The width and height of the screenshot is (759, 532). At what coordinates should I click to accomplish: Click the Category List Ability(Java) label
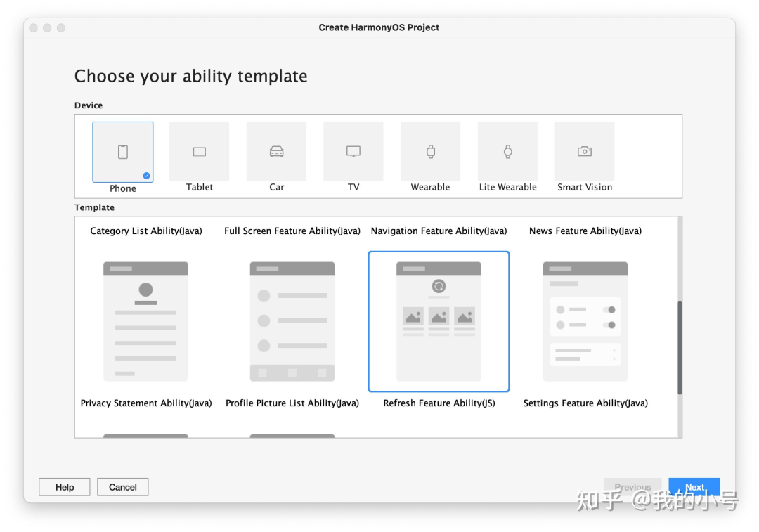tap(145, 231)
